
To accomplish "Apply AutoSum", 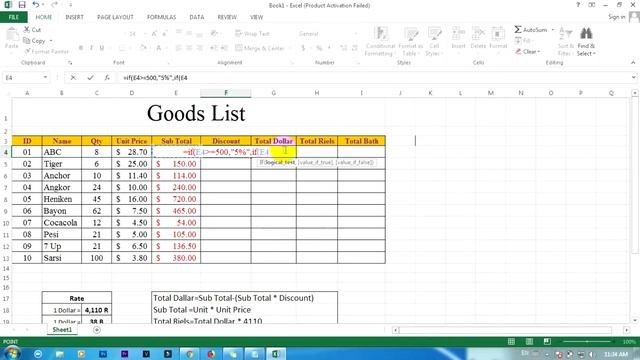I will pos(530,30).
